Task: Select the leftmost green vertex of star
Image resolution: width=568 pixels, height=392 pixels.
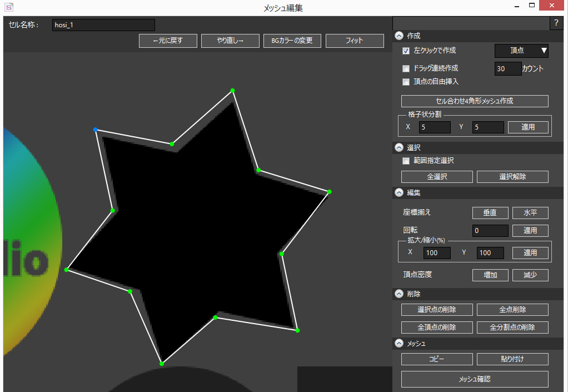Action: pos(66,270)
